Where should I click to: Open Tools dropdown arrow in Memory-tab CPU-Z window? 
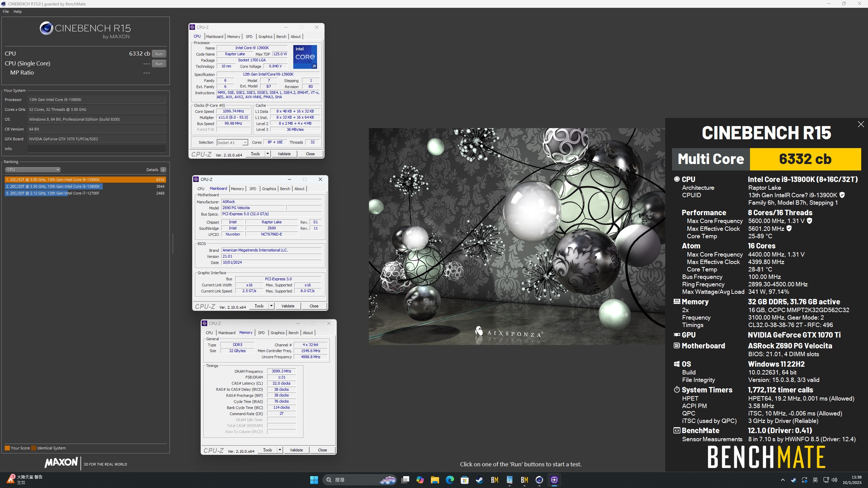(280, 450)
